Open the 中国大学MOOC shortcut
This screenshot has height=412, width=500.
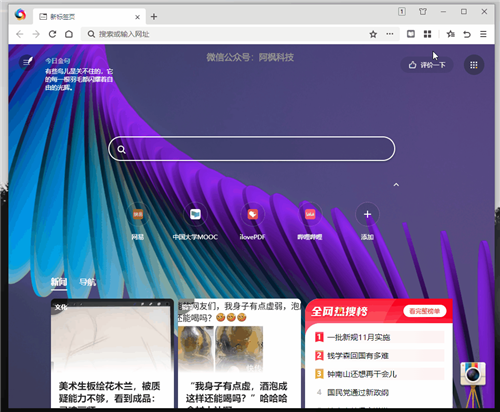pyautogui.click(x=195, y=221)
